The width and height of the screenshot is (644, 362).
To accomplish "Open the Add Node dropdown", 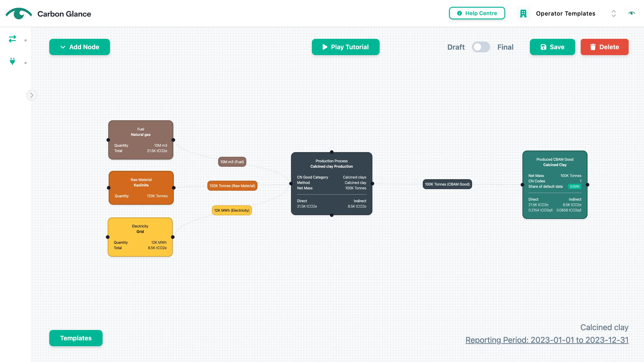I will (x=80, y=47).
